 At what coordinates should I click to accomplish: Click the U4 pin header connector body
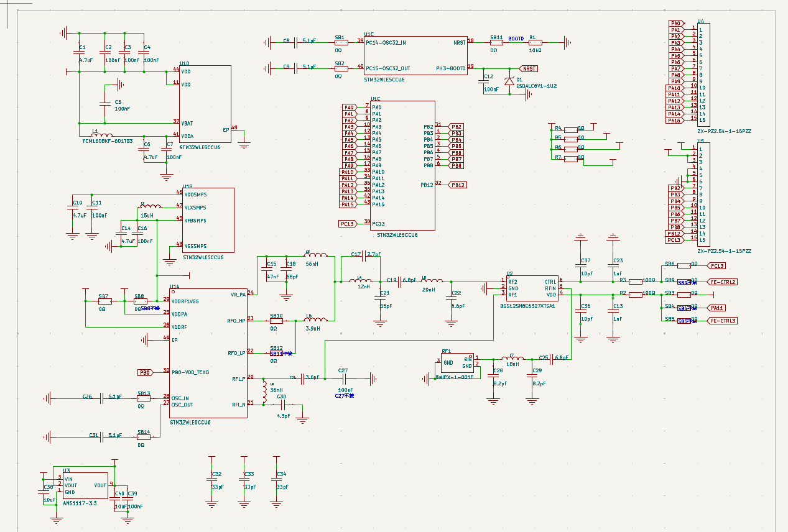(703, 75)
